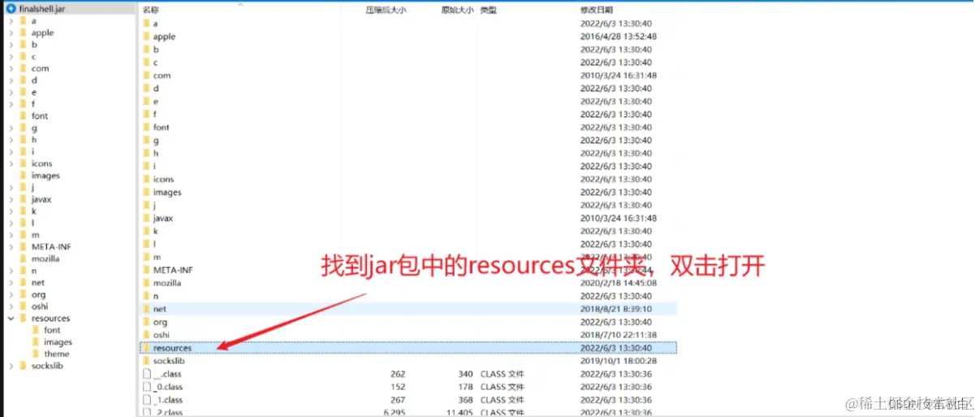Click date 2016/4/28 13:52:48 of apple
980x417 pixels.
619,37
